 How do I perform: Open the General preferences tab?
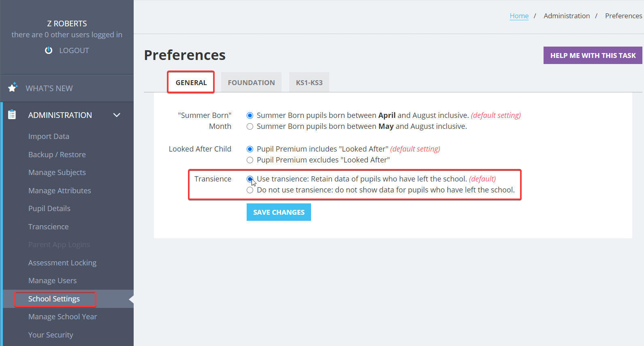pyautogui.click(x=191, y=82)
